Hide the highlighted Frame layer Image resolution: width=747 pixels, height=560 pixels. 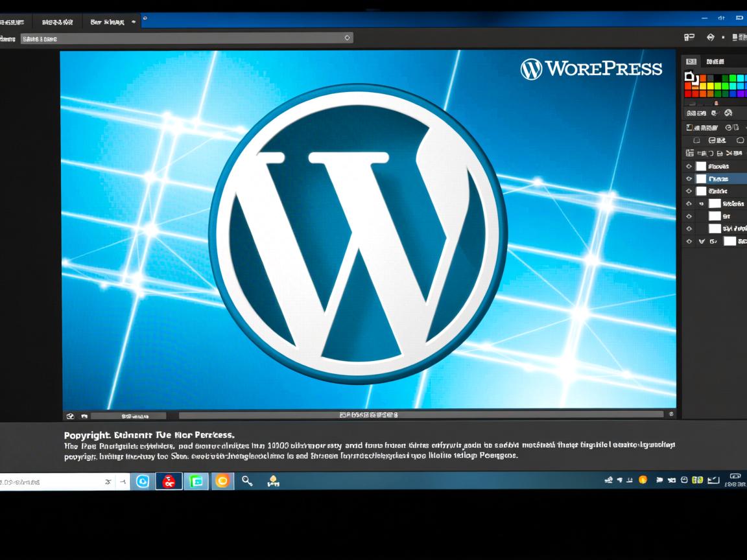tap(690, 178)
